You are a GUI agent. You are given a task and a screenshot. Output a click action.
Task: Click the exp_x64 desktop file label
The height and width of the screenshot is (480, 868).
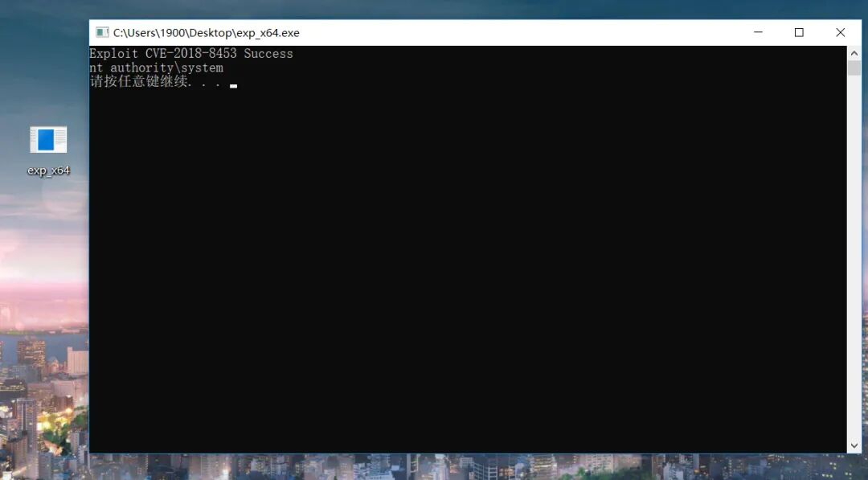(x=49, y=170)
